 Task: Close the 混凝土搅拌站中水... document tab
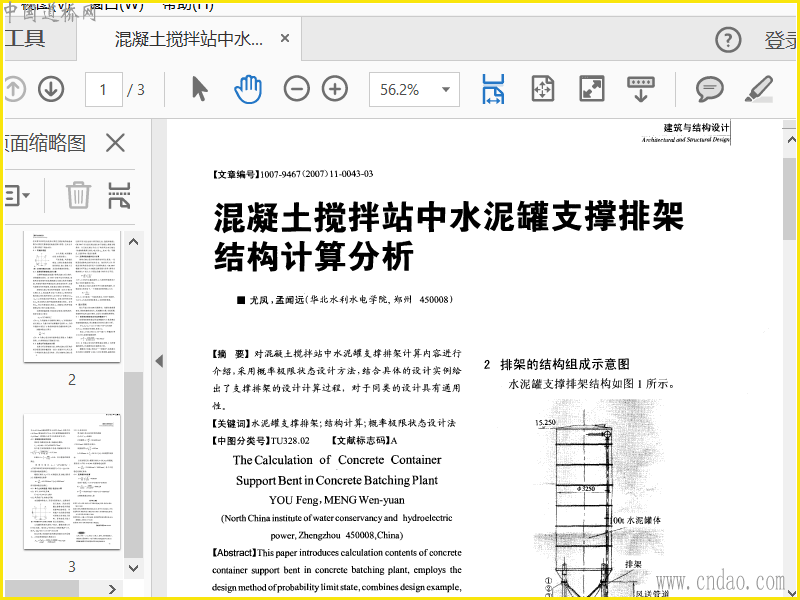285,38
